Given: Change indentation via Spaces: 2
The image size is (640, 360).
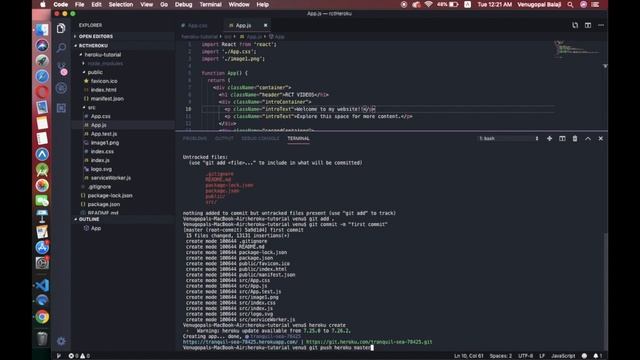Looking at the screenshot, I should coord(501,356).
